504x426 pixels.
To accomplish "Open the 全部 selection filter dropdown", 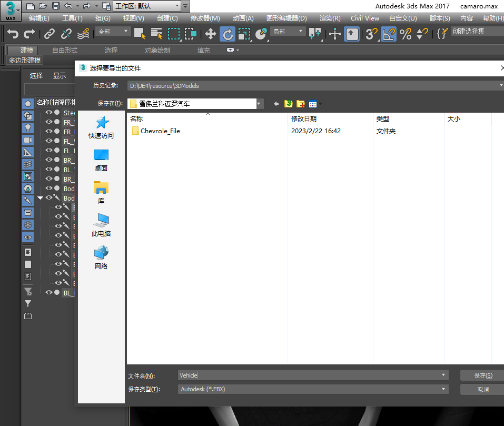I will point(113,32).
